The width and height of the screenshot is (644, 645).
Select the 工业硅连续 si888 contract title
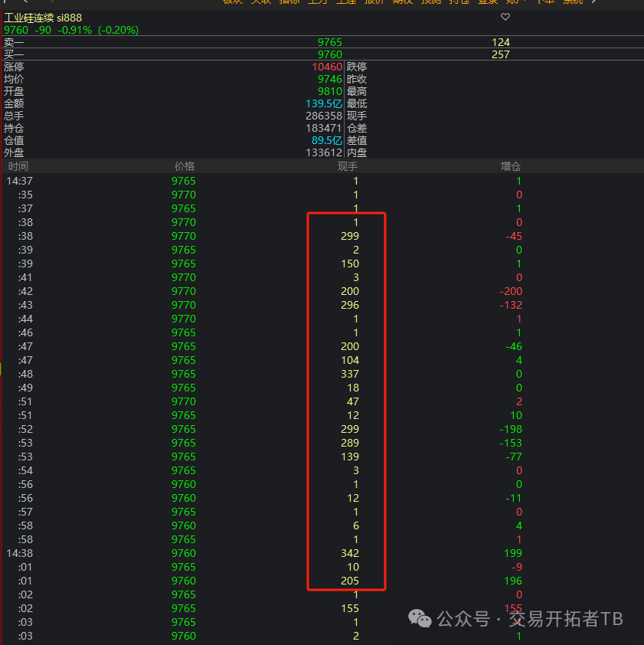click(43, 18)
